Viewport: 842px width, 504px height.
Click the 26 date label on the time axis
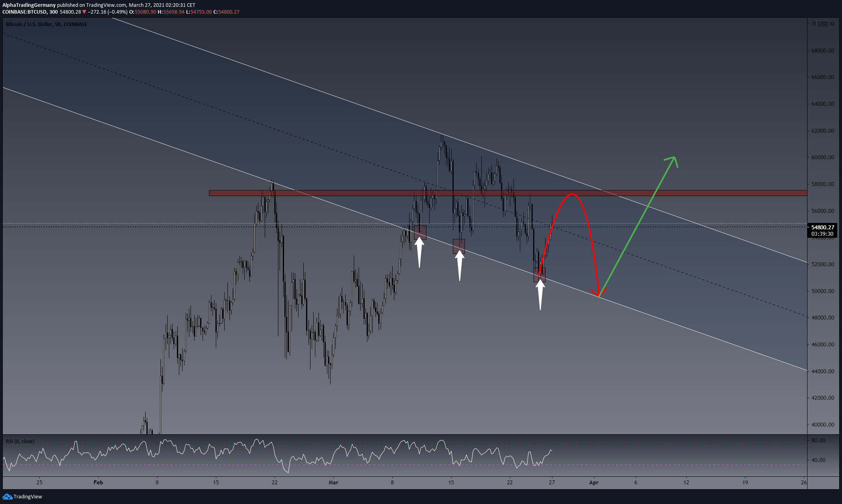pos(803,482)
